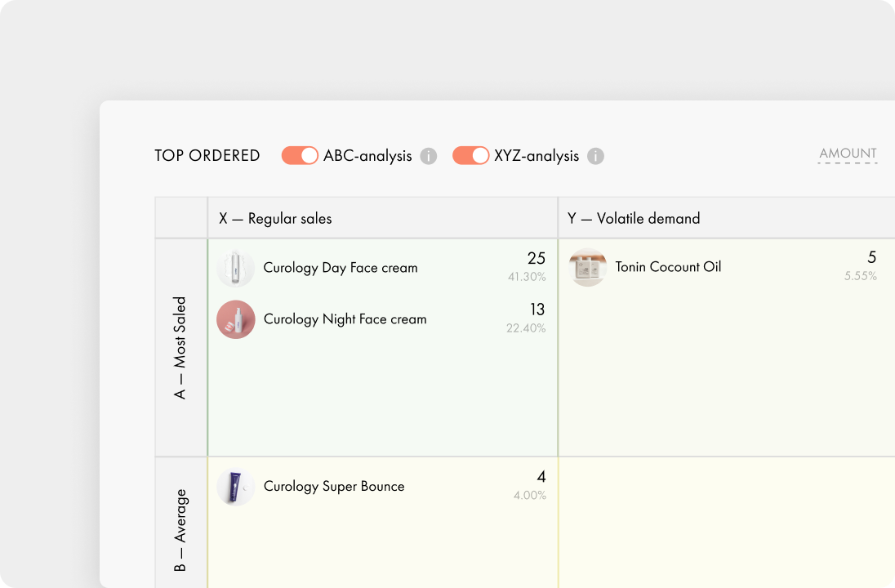Select the X — Regular sales column header
Viewport: 895px width, 588px height.
[275, 218]
